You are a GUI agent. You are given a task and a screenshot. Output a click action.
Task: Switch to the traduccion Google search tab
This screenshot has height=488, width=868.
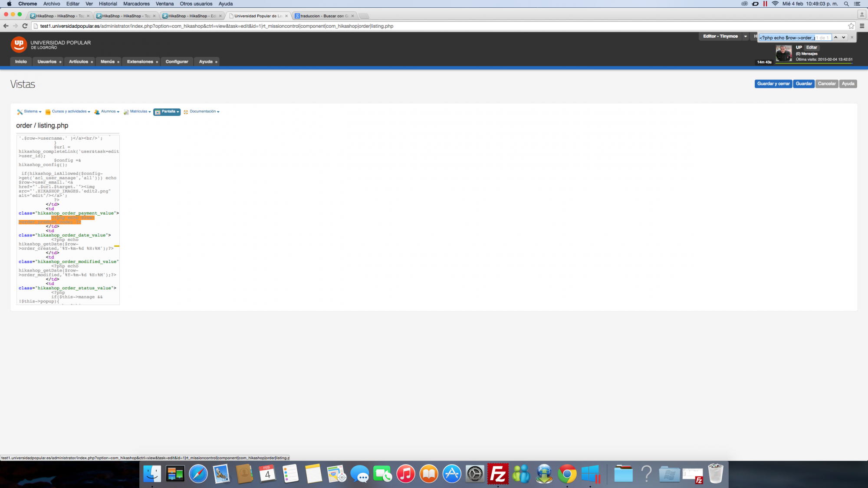324,16
